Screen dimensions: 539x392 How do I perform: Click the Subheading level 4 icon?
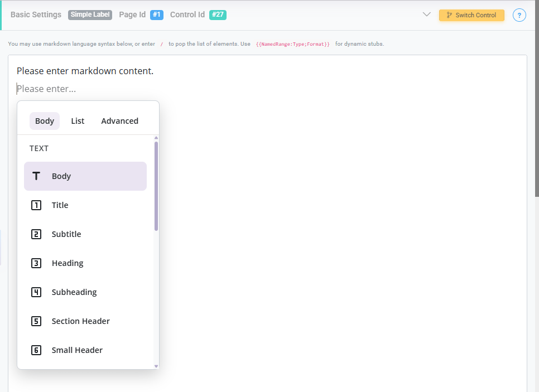(36, 292)
